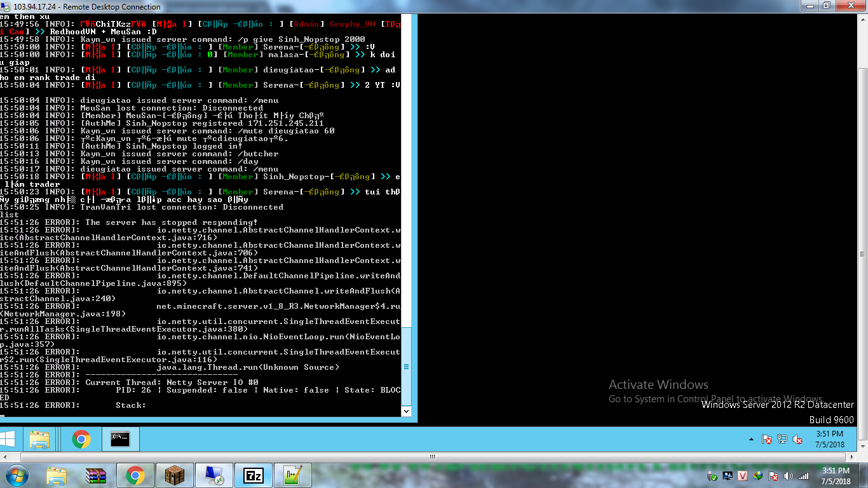Viewport: 868px width, 488px height.
Task: Click the 'Activate Windows' watermark text
Action: [x=658, y=384]
